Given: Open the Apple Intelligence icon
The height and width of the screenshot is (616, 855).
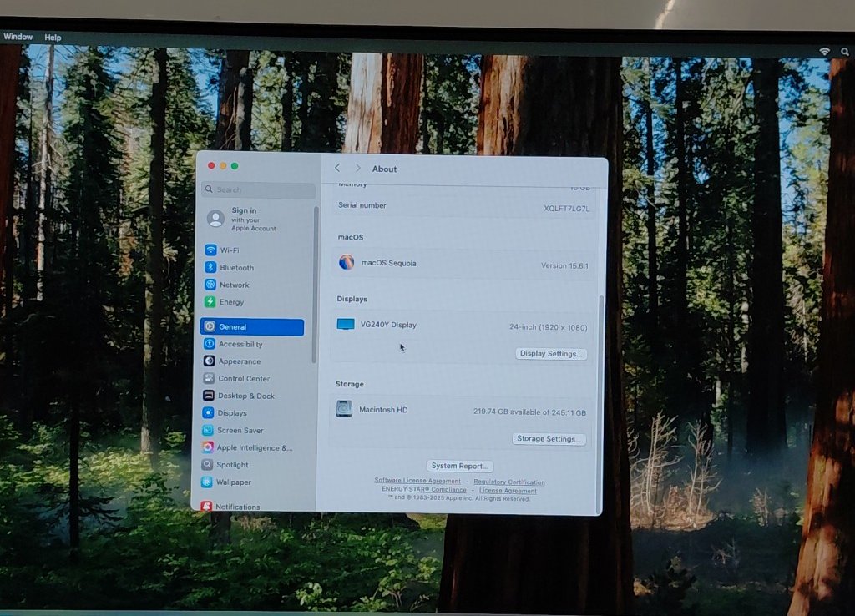Looking at the screenshot, I should [x=207, y=447].
